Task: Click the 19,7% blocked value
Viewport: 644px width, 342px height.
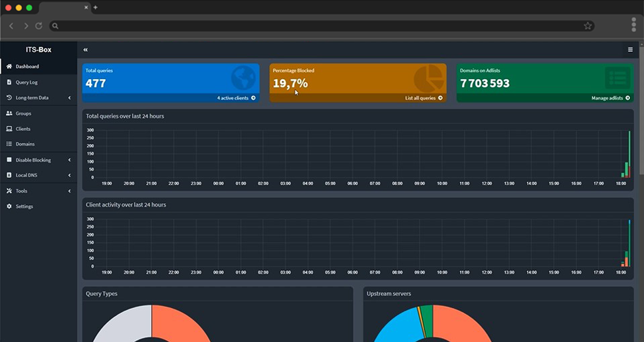Action: (x=290, y=84)
